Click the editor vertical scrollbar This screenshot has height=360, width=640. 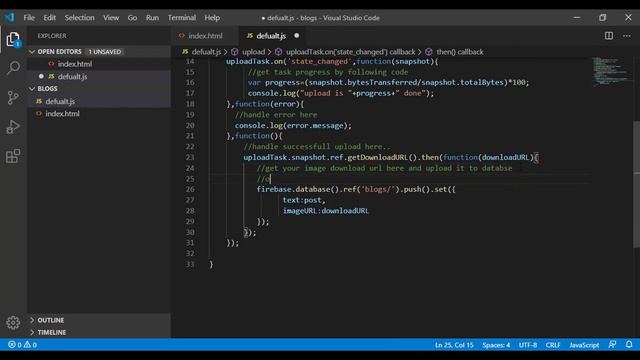636,184
